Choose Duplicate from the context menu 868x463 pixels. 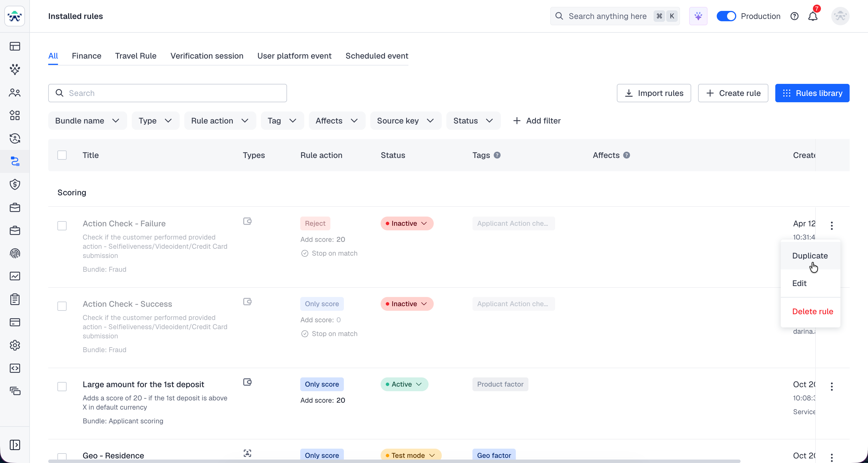tap(810, 256)
